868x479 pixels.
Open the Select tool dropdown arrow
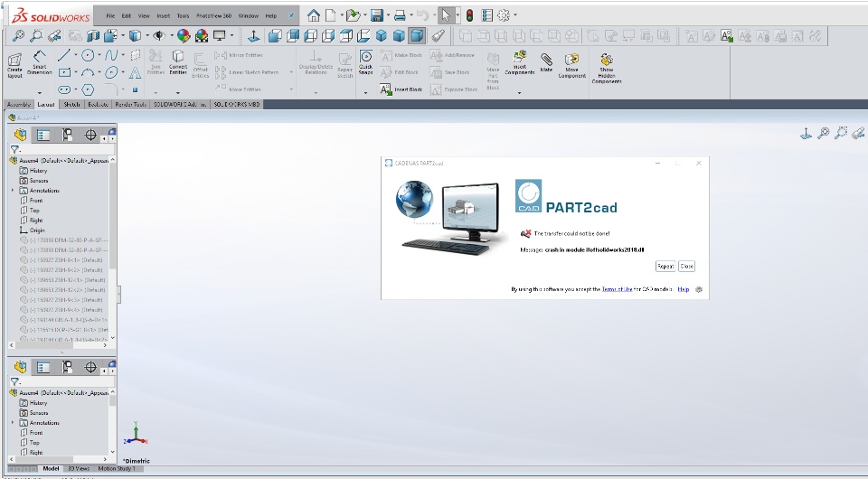pos(458,15)
